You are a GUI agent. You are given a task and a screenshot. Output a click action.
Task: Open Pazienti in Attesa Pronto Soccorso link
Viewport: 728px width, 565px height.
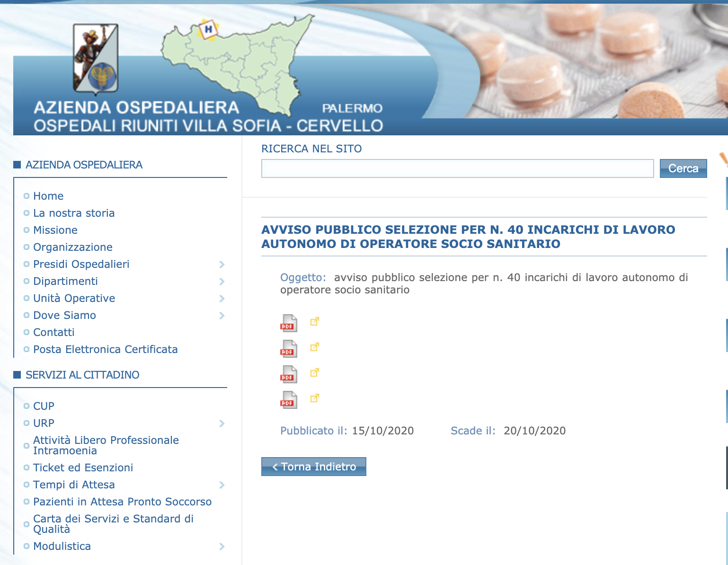(x=122, y=502)
